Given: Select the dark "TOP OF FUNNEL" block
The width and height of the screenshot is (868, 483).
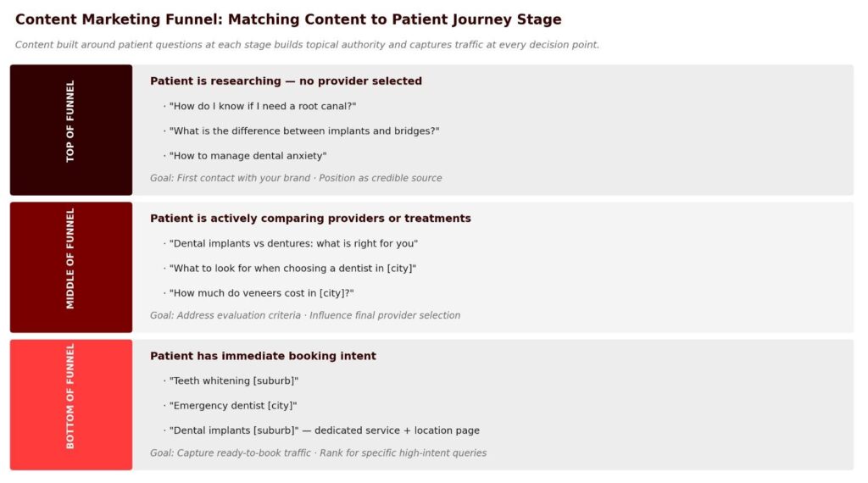Looking at the screenshot, I should [x=71, y=130].
